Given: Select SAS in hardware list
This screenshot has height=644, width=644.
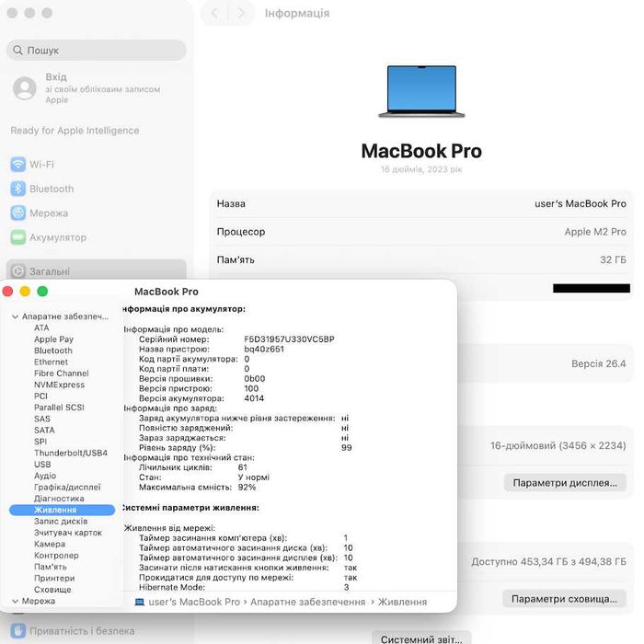Looking at the screenshot, I should (x=42, y=419).
